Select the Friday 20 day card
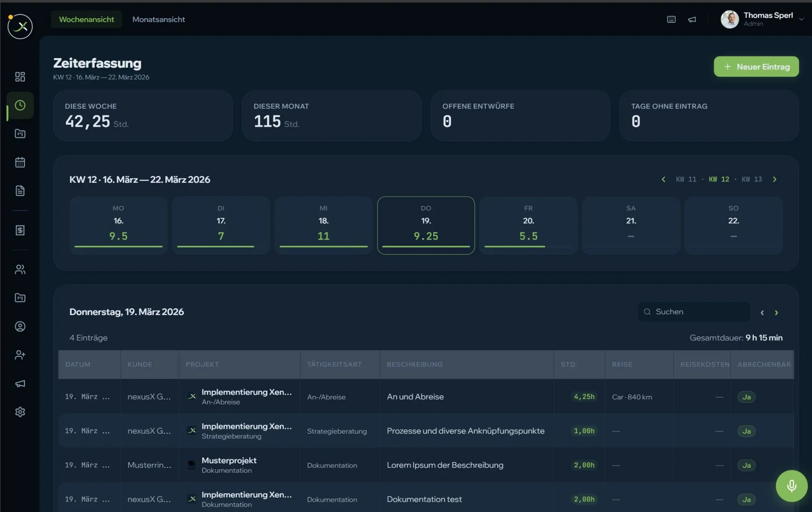Screen dimensions: 812x512 point(528,225)
